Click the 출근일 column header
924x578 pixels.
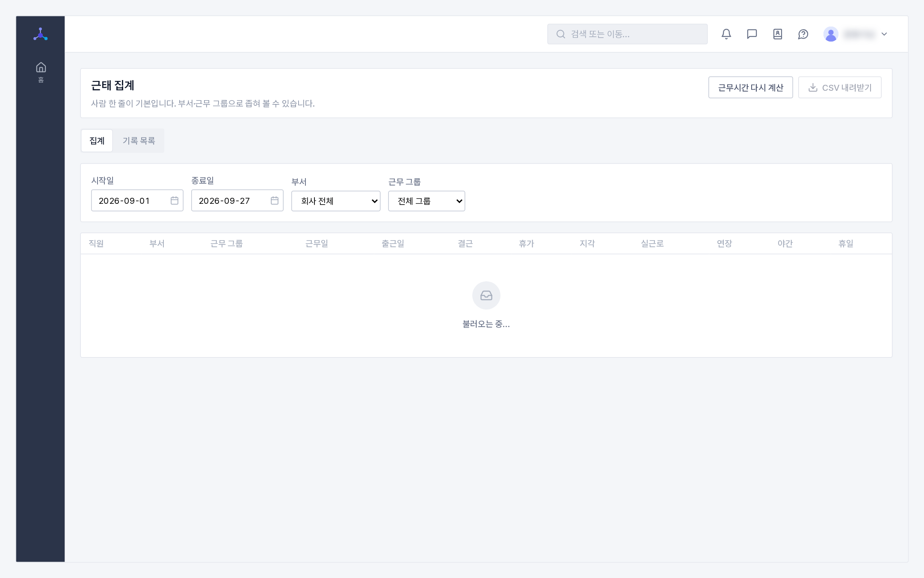point(393,243)
